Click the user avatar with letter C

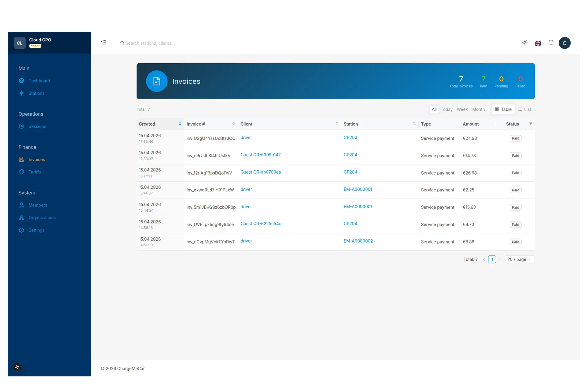pos(564,43)
